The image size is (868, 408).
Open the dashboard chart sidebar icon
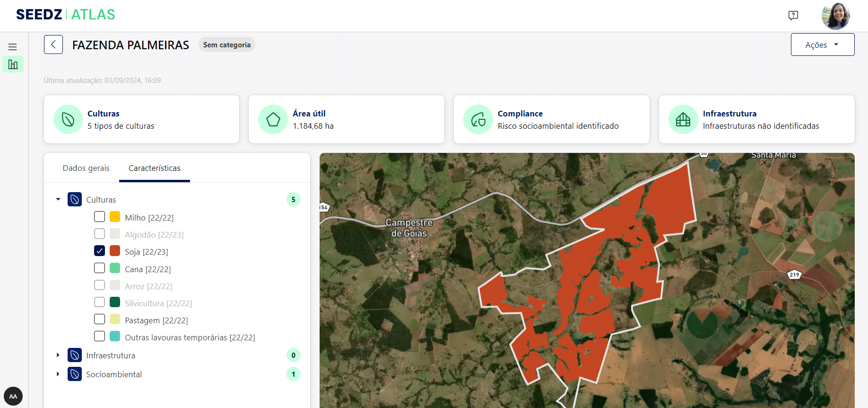pos(13,64)
